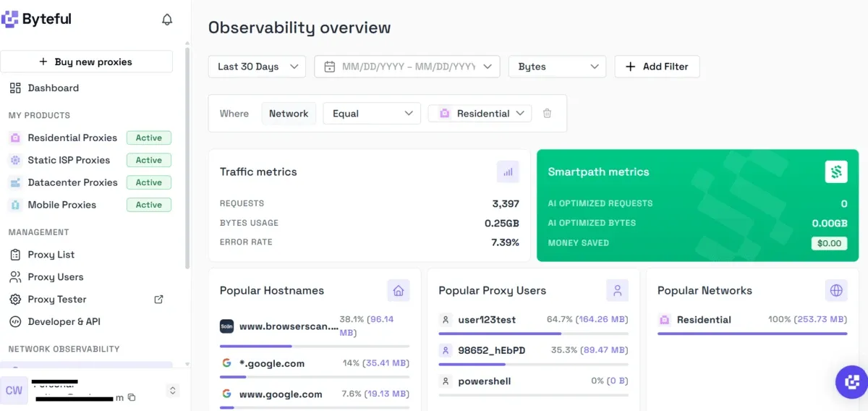Click Buy new proxies button

click(x=86, y=62)
